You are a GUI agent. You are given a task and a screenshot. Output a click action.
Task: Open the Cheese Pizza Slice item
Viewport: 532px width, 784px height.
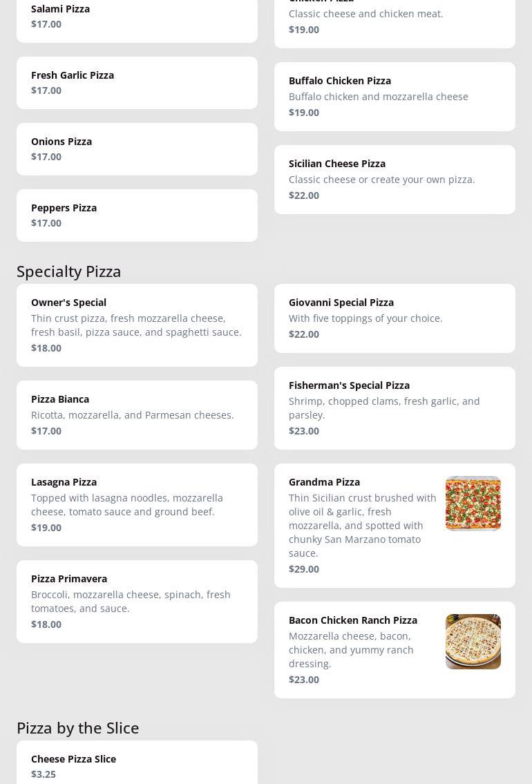[137, 765]
